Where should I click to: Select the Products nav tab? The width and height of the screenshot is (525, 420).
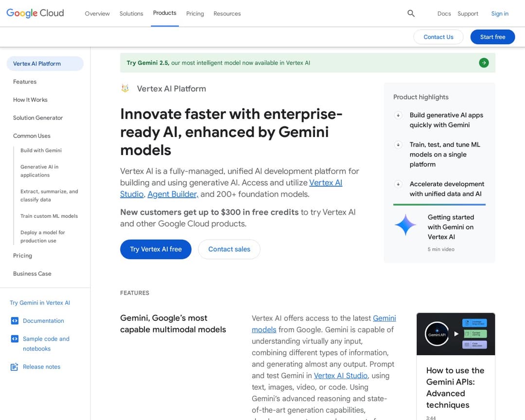pyautogui.click(x=164, y=13)
